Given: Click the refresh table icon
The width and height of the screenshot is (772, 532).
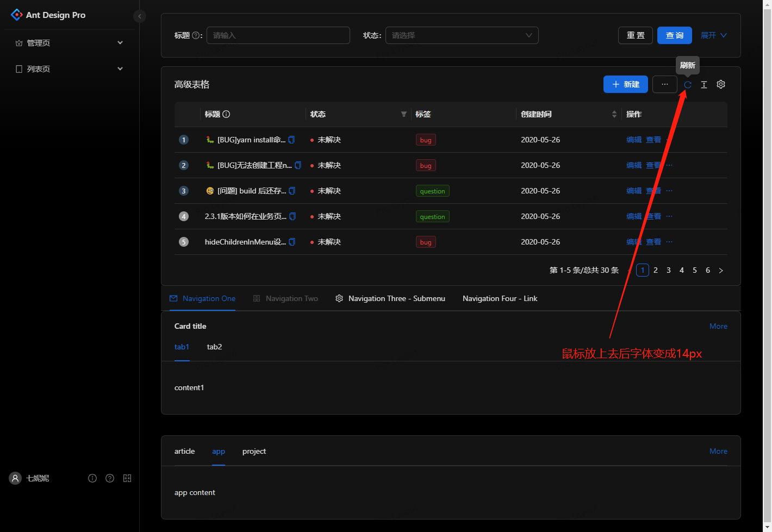Looking at the screenshot, I should (687, 85).
